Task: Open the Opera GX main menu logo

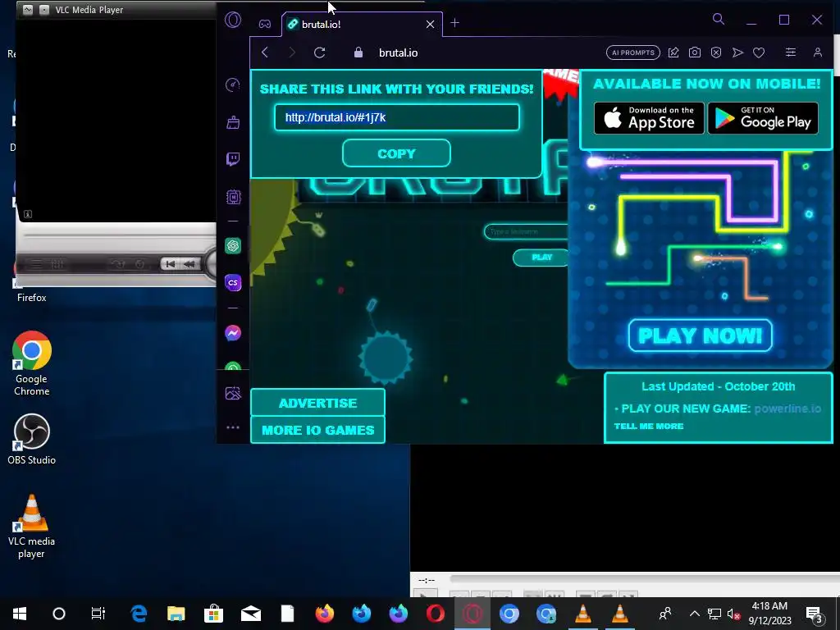Action: 233,21
